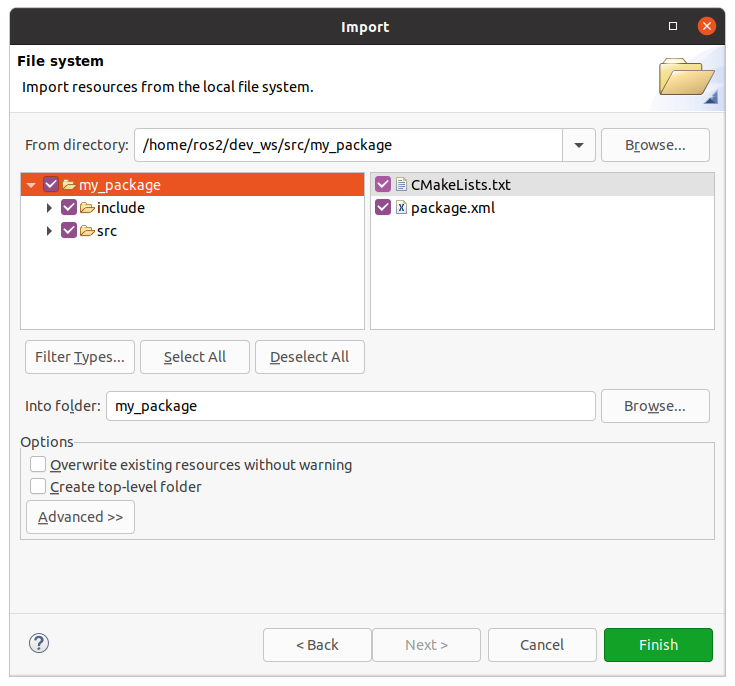
Task: Click Browse next to From directory
Action: click(x=655, y=145)
